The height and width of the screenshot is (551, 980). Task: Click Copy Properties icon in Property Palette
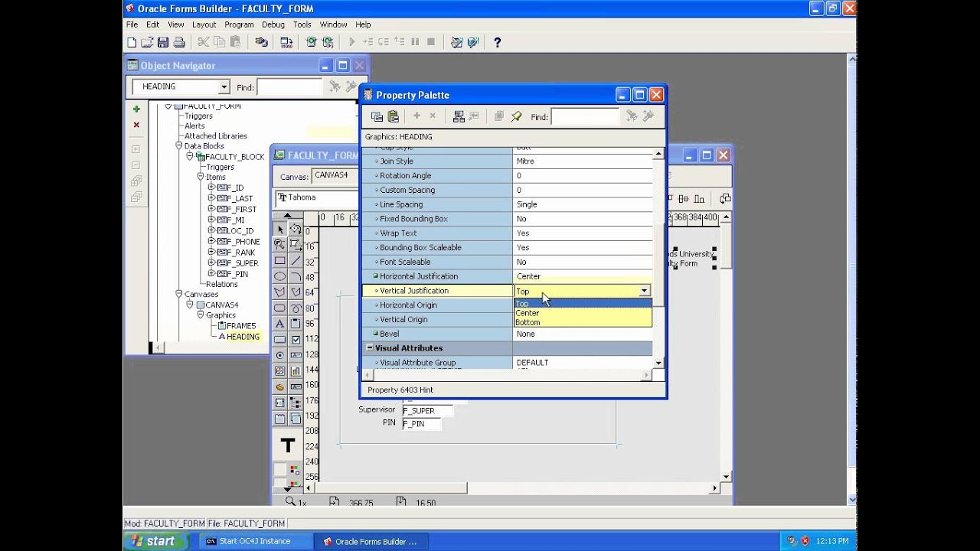[377, 116]
